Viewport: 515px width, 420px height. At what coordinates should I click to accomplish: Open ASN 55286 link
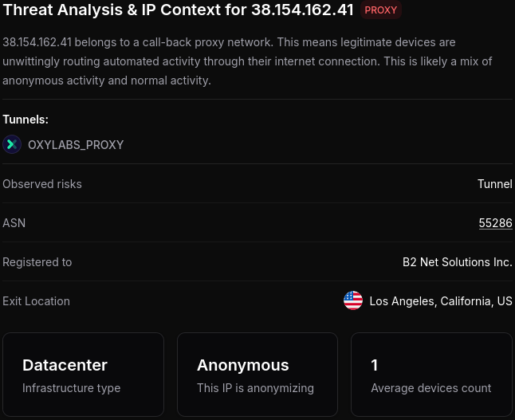(495, 223)
